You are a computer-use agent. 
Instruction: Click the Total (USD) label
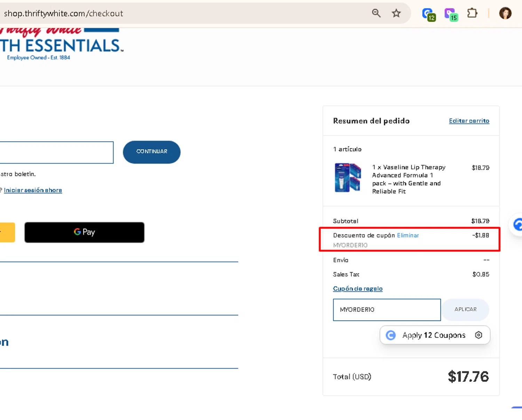tap(352, 377)
